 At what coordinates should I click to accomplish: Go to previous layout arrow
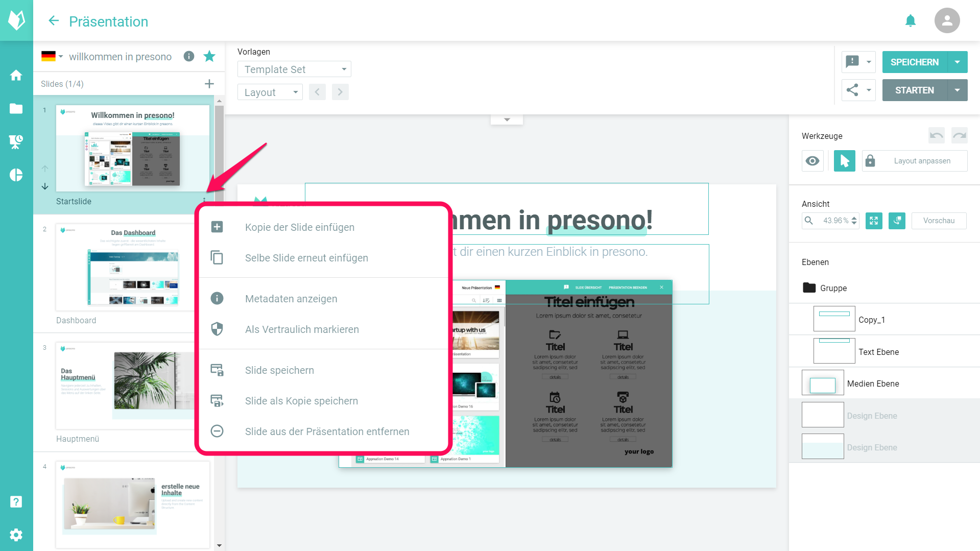point(317,92)
